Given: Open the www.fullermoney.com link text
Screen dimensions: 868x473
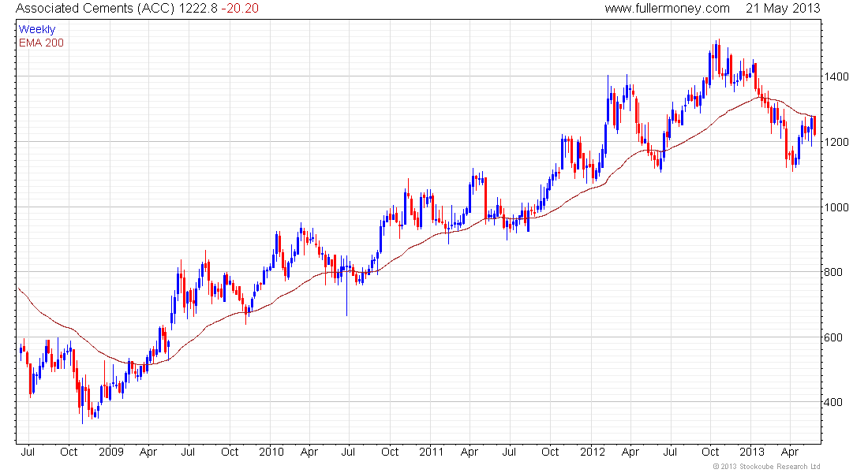Looking at the screenshot, I should (667, 9).
